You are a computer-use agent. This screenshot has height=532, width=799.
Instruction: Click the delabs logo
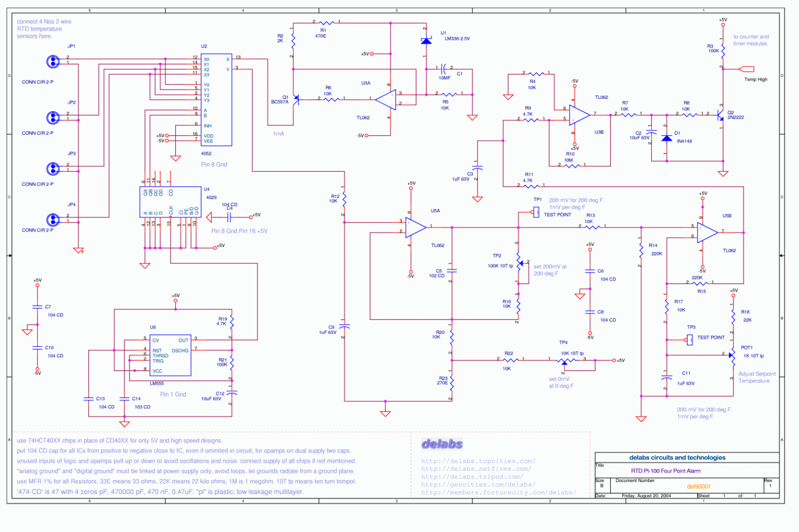442,444
